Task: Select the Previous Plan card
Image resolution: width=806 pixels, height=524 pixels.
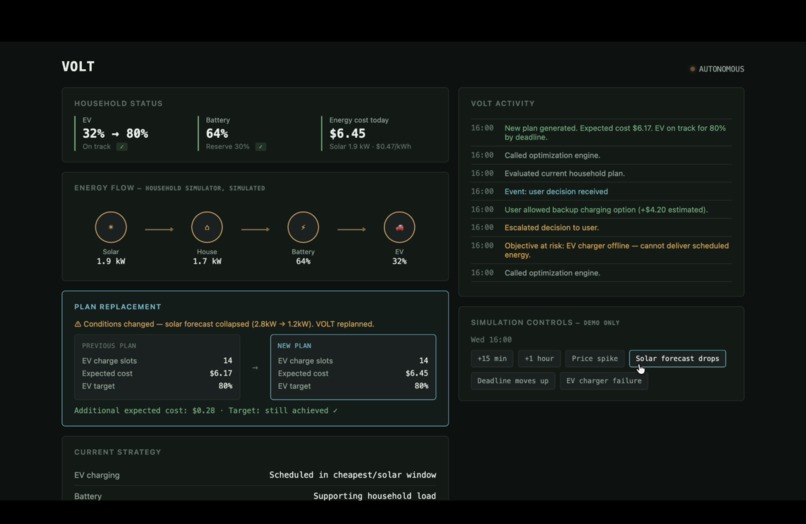Action: pyautogui.click(x=157, y=367)
